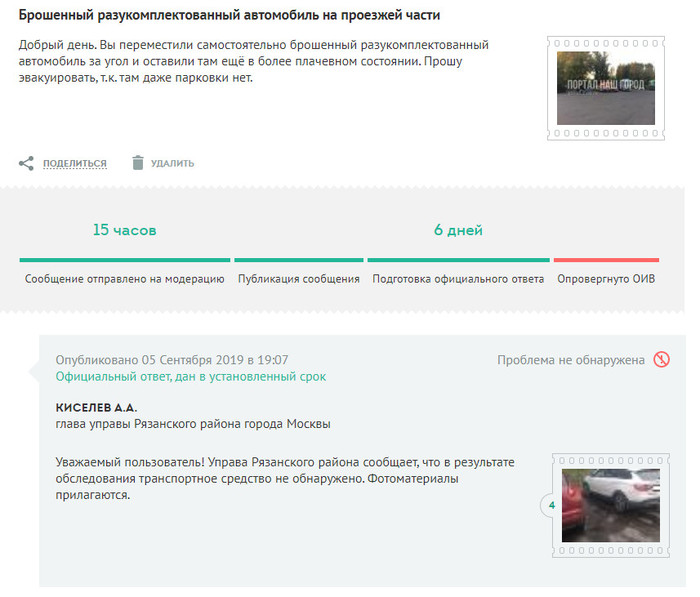Click the red Опровергнуто ОИВ progress bar
The image size is (700, 597).
(606, 260)
